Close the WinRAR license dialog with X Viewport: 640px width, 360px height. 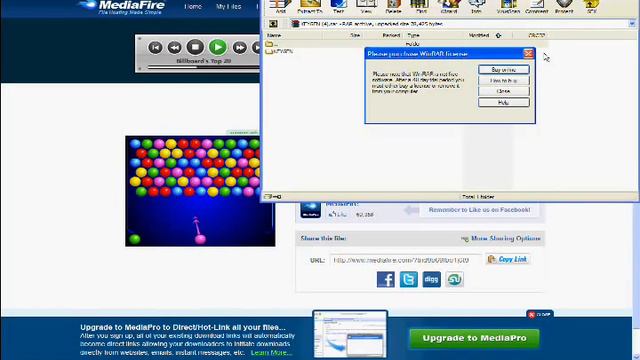tap(528, 53)
